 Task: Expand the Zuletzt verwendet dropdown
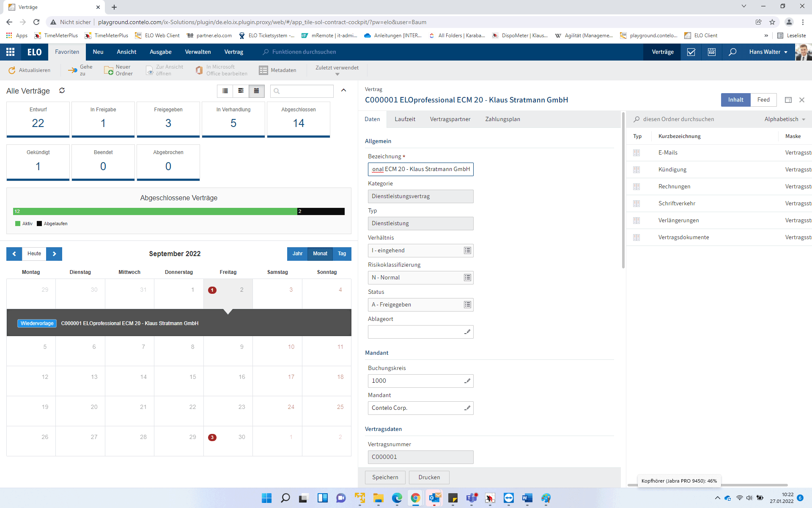(x=337, y=70)
